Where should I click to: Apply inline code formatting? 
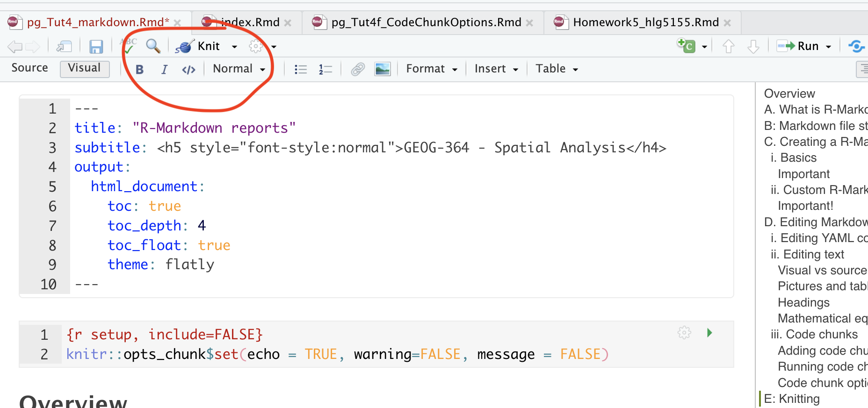(188, 70)
